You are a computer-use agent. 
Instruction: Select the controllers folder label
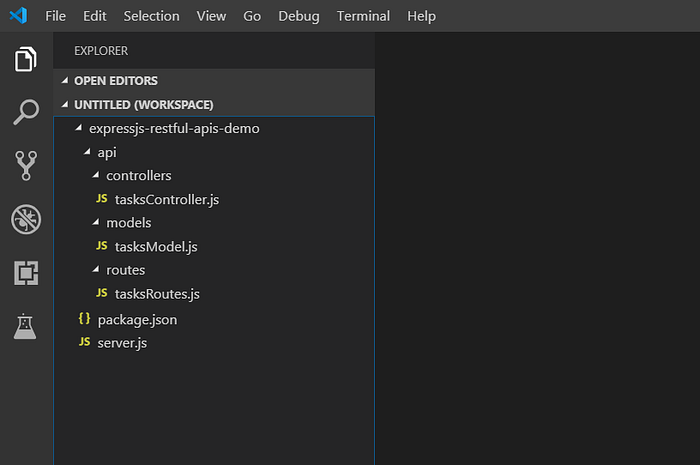(139, 175)
